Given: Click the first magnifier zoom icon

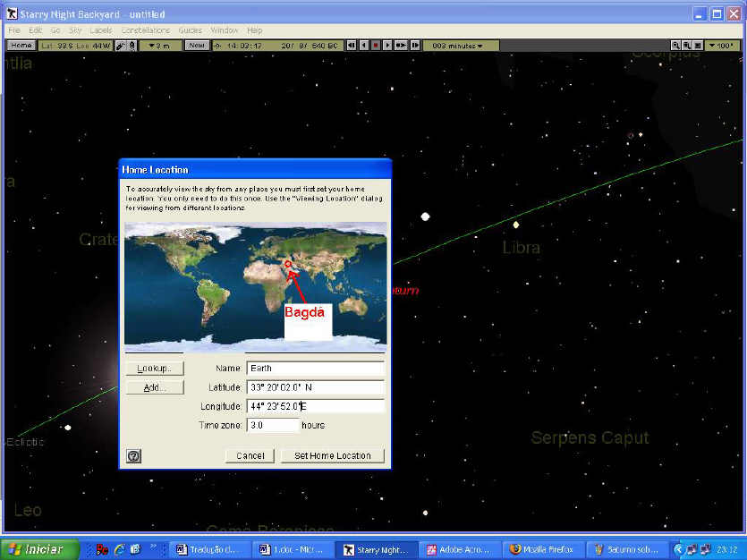Looking at the screenshot, I should [675, 46].
